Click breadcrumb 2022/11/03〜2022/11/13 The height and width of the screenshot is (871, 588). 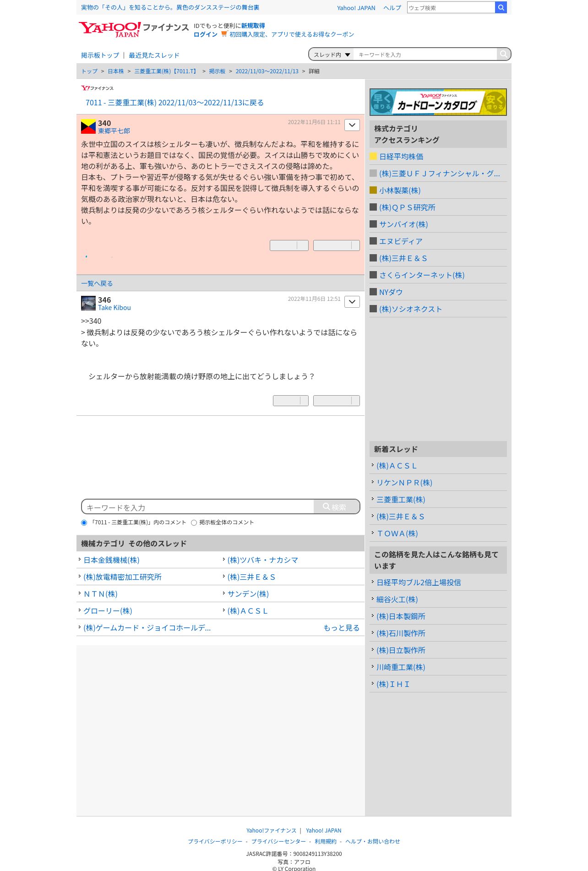click(x=267, y=71)
